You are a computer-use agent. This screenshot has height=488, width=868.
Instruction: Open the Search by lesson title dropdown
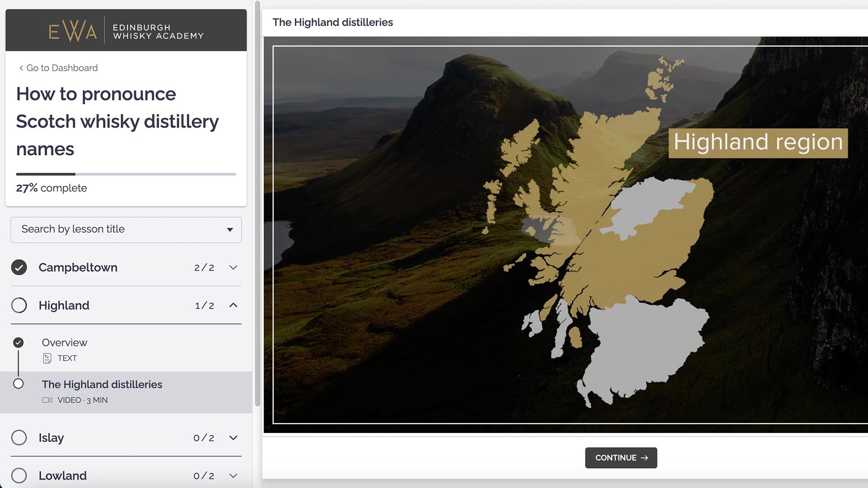(x=126, y=230)
